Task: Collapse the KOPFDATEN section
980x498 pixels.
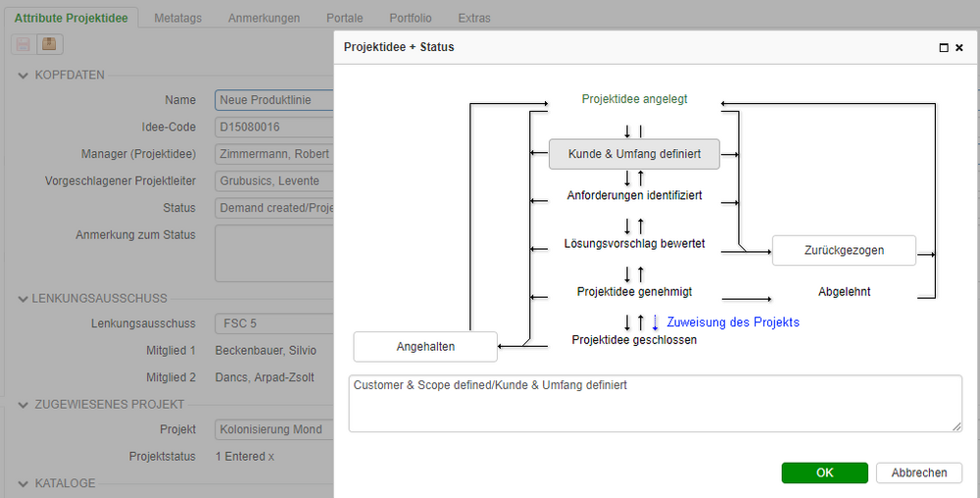Action: tap(24, 75)
